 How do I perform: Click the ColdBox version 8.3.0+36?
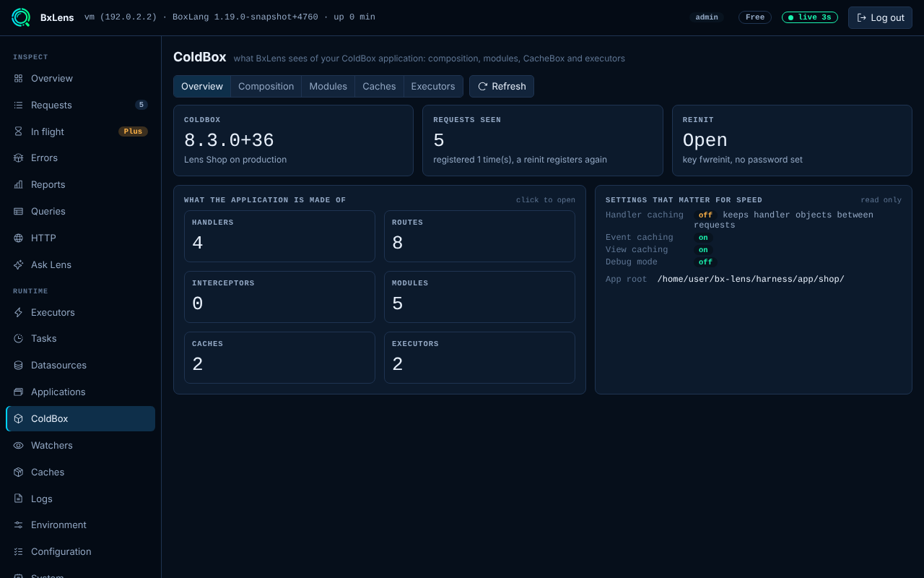tap(229, 140)
